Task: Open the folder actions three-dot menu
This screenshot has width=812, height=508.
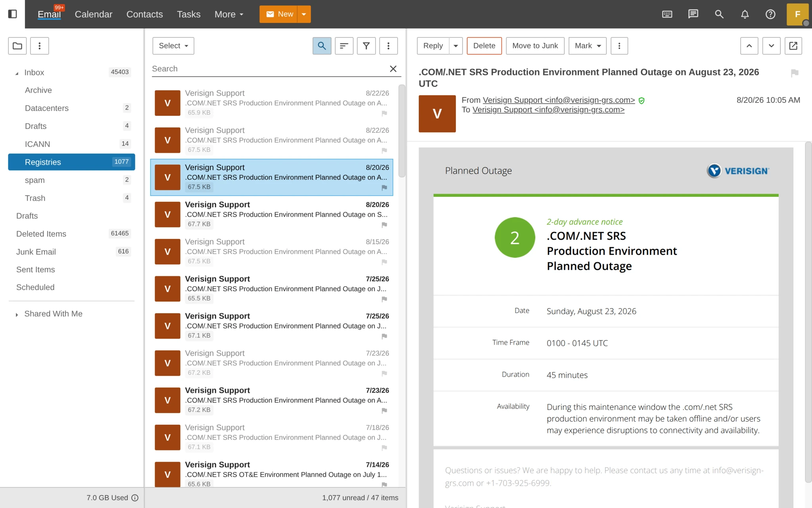Action: click(39, 46)
